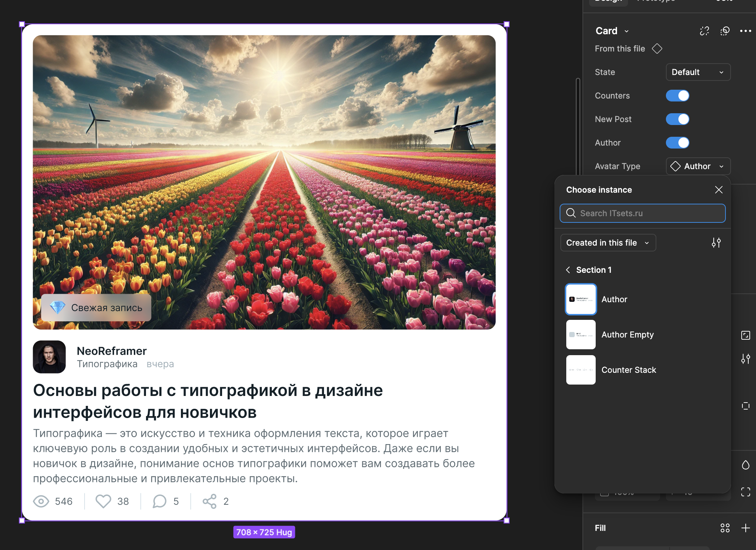Click the share icon on the card
The image size is (756, 550).
(210, 501)
